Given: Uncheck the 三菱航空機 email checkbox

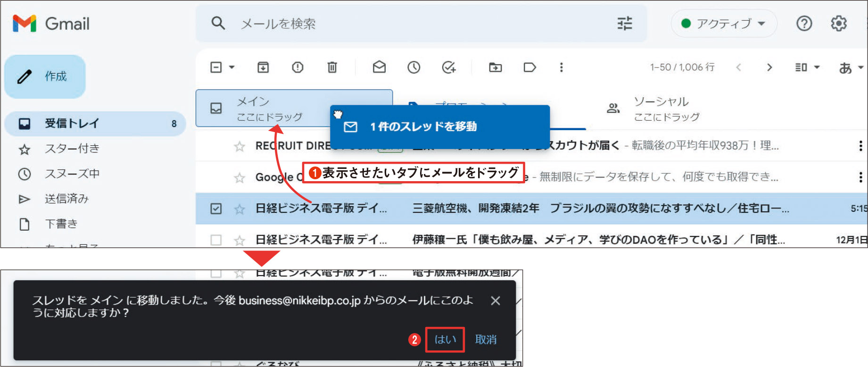Looking at the screenshot, I should pyautogui.click(x=216, y=209).
